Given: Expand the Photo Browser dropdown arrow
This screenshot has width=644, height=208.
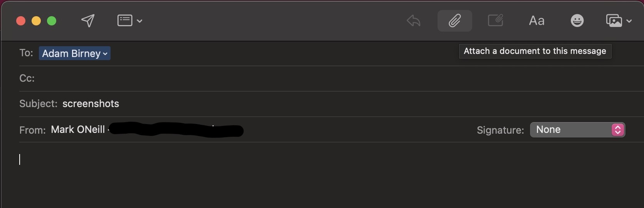Looking at the screenshot, I should (629, 21).
